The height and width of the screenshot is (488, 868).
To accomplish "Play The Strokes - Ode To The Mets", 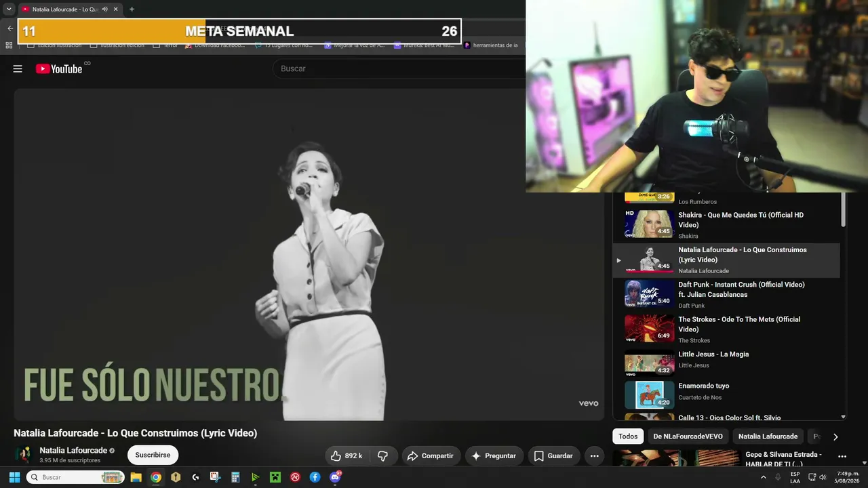I will [x=726, y=329].
